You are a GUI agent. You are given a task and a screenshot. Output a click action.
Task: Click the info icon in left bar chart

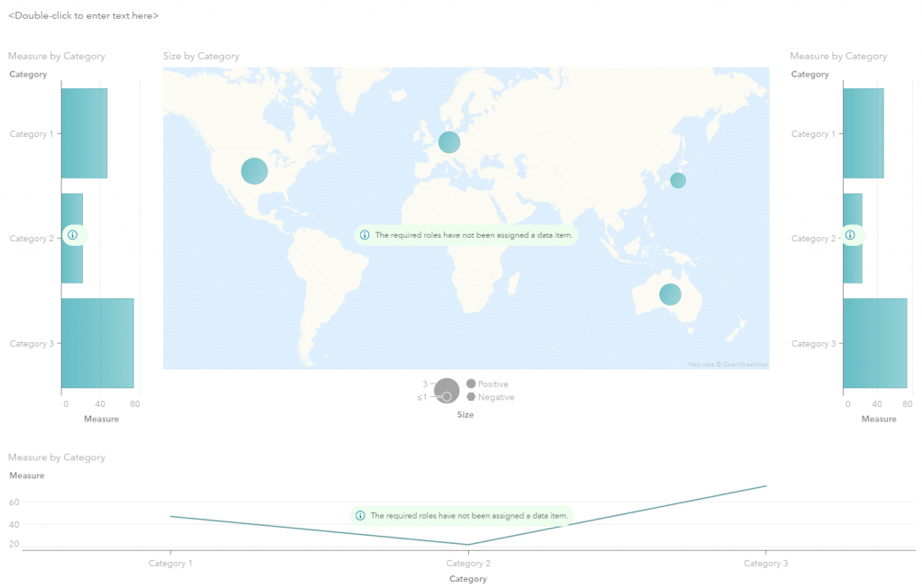(73, 234)
